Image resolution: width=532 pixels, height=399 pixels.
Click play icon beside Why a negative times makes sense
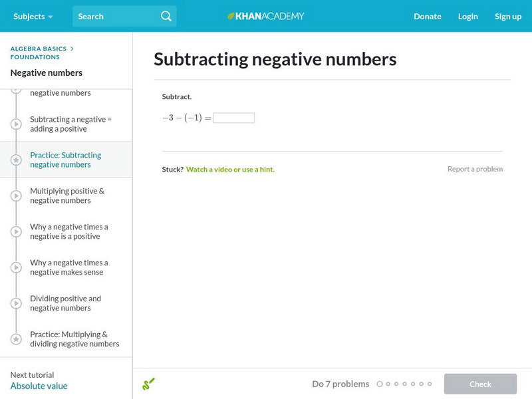coord(16,267)
